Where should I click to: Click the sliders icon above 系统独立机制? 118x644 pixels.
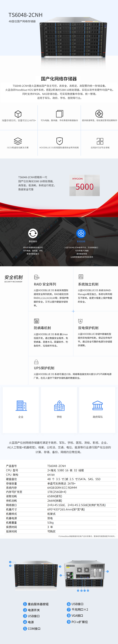[81, 277]
